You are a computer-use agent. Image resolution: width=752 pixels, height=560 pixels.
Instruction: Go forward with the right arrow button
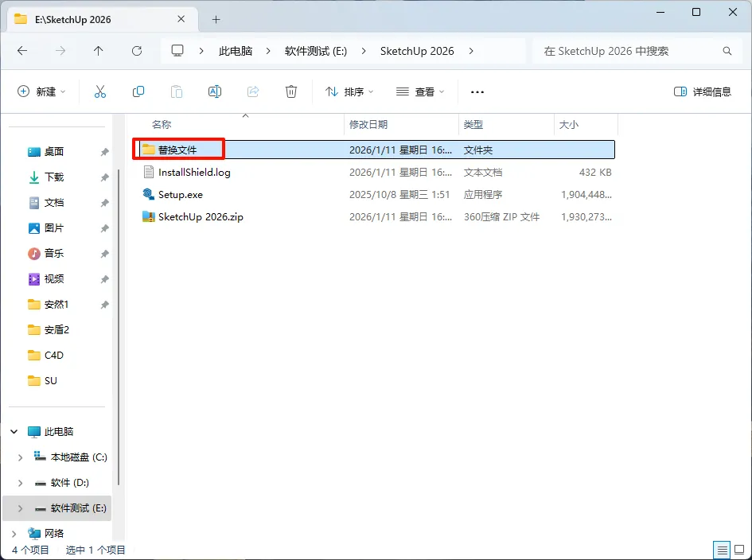[60, 51]
